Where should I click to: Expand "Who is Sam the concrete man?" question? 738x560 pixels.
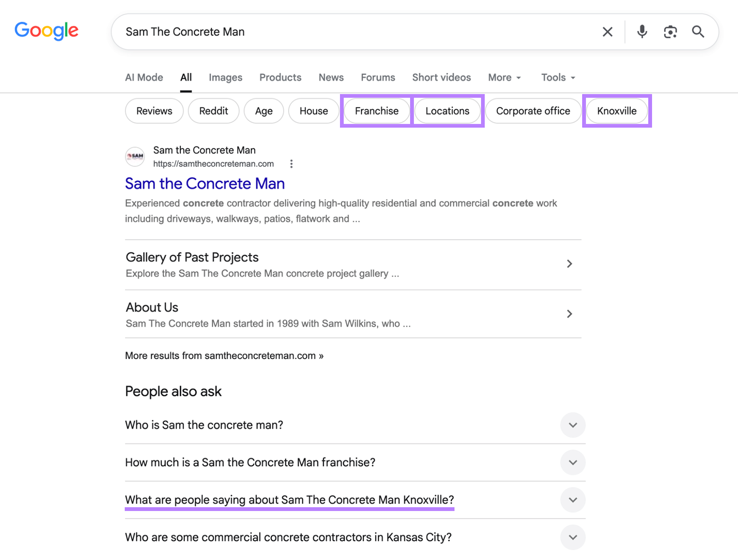(573, 425)
